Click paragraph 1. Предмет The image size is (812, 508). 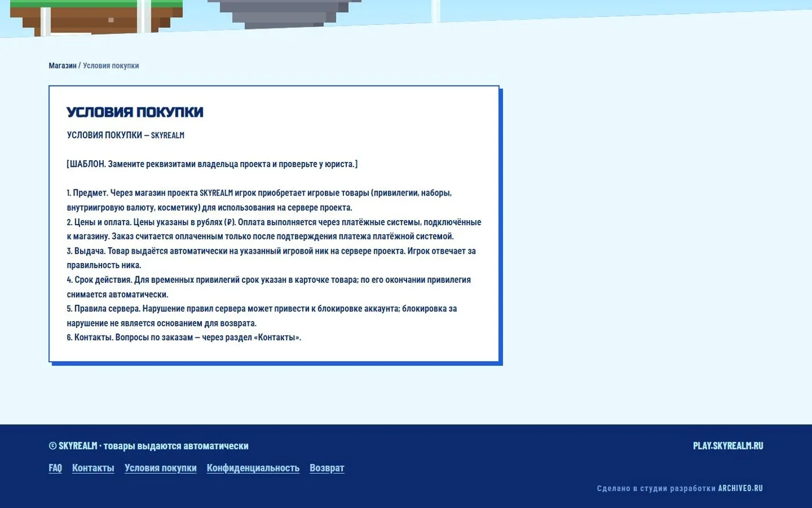pos(259,200)
